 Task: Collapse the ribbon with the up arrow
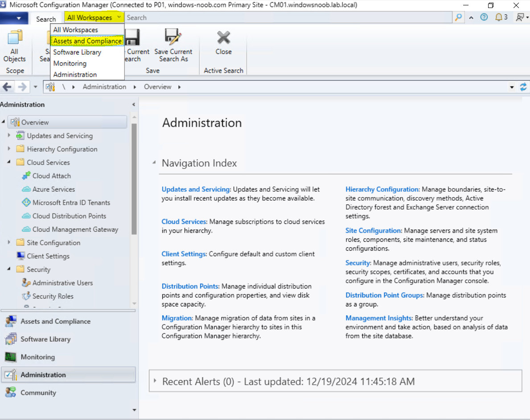[471, 17]
